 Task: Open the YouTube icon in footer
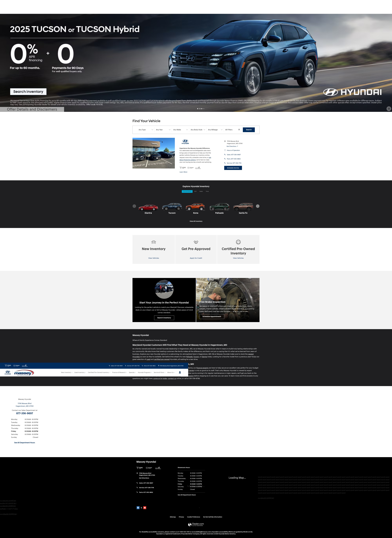145,508
